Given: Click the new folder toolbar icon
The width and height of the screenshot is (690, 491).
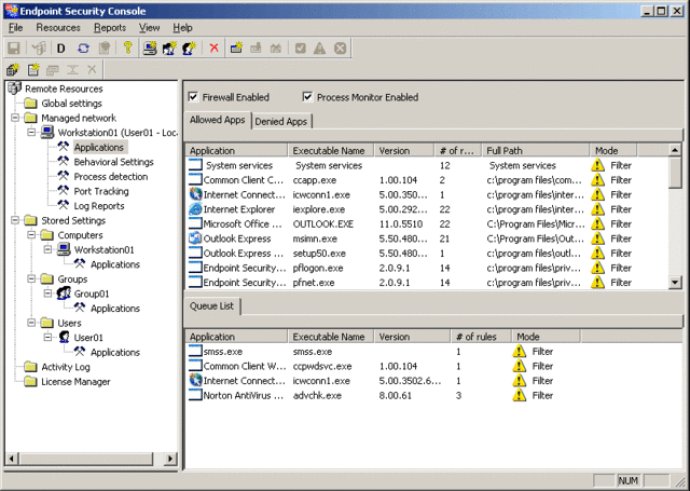Looking at the screenshot, I should click(236, 48).
